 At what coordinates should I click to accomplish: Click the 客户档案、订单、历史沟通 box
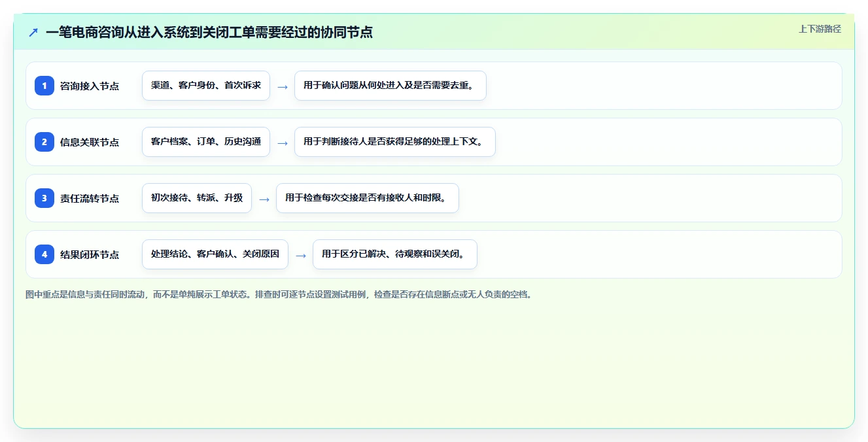pyautogui.click(x=206, y=142)
